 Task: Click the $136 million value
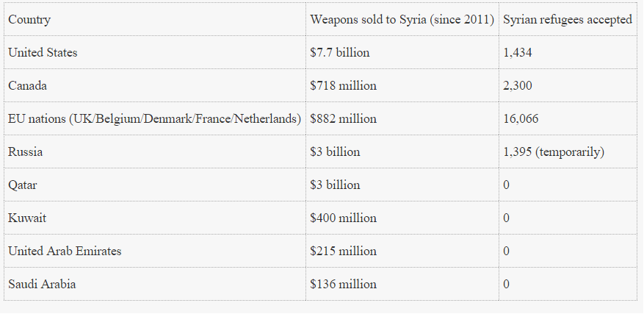(x=343, y=285)
